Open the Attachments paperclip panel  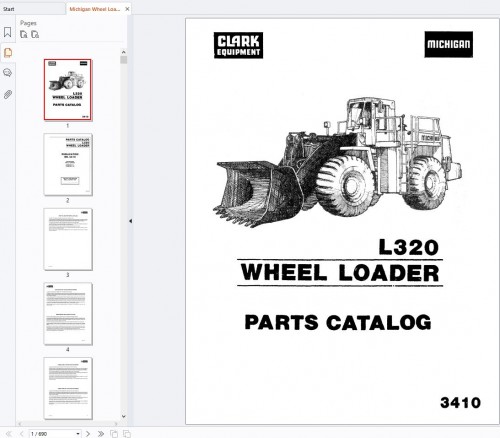[8, 95]
